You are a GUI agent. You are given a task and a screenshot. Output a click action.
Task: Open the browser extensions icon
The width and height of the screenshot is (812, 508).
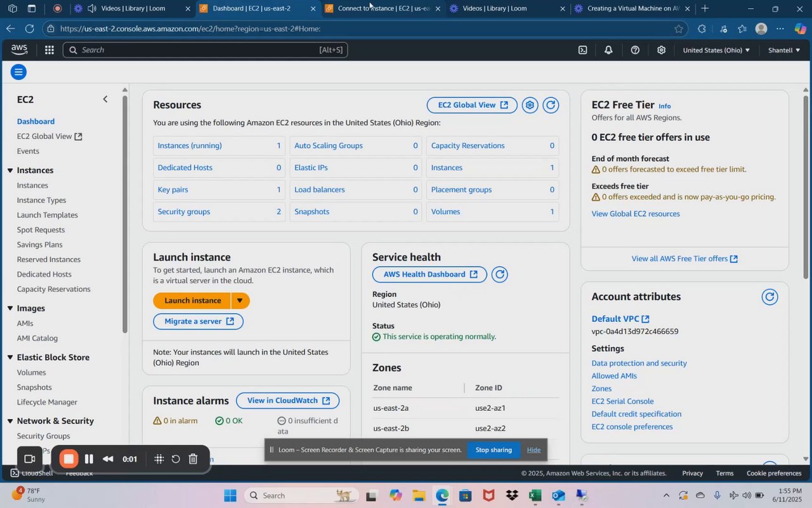coord(701,29)
